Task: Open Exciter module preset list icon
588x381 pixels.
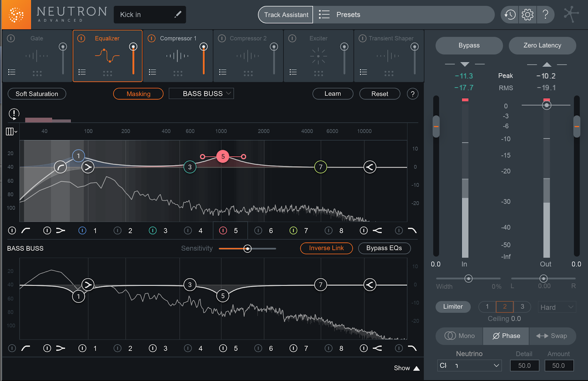Action: click(x=293, y=72)
